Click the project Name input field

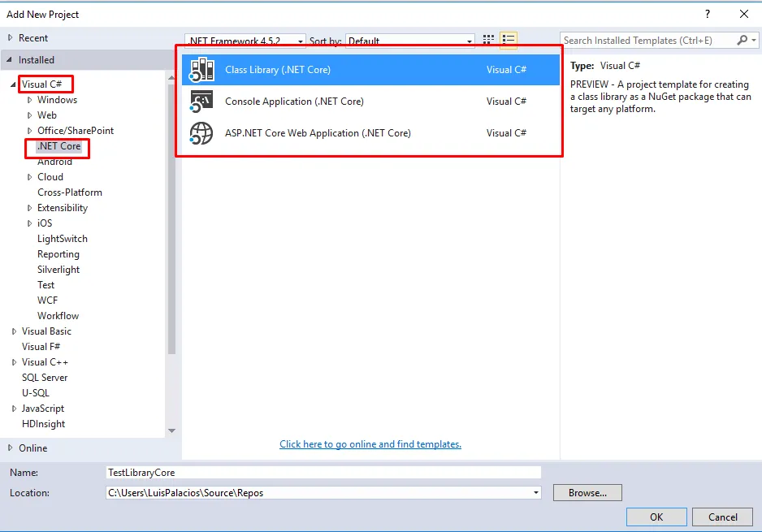click(323, 472)
